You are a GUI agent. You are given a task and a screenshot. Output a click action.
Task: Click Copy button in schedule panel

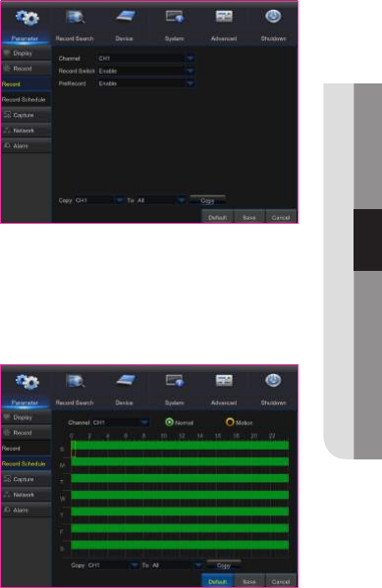224,565
